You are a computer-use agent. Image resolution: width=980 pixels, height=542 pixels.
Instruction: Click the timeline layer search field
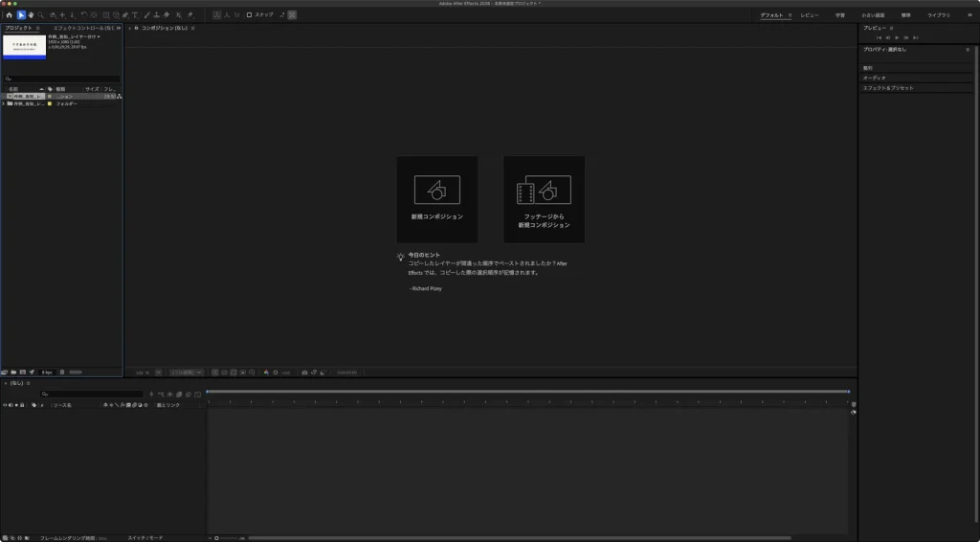[x=92, y=394]
